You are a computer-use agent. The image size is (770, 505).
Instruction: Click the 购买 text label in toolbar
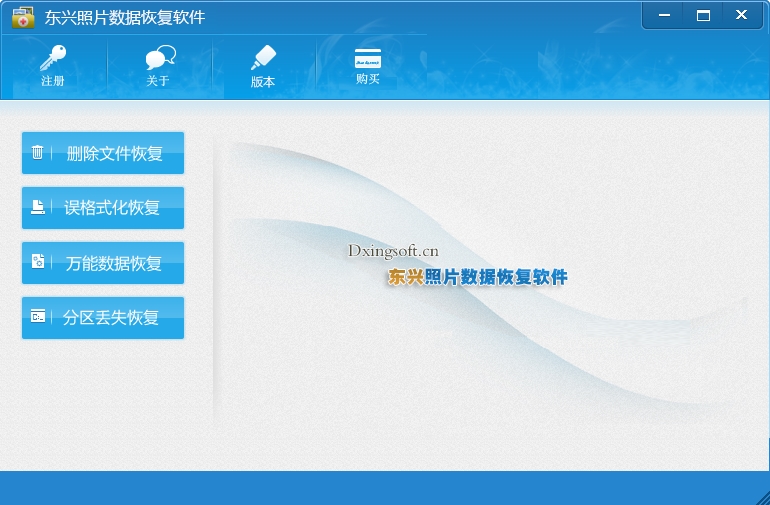368,79
